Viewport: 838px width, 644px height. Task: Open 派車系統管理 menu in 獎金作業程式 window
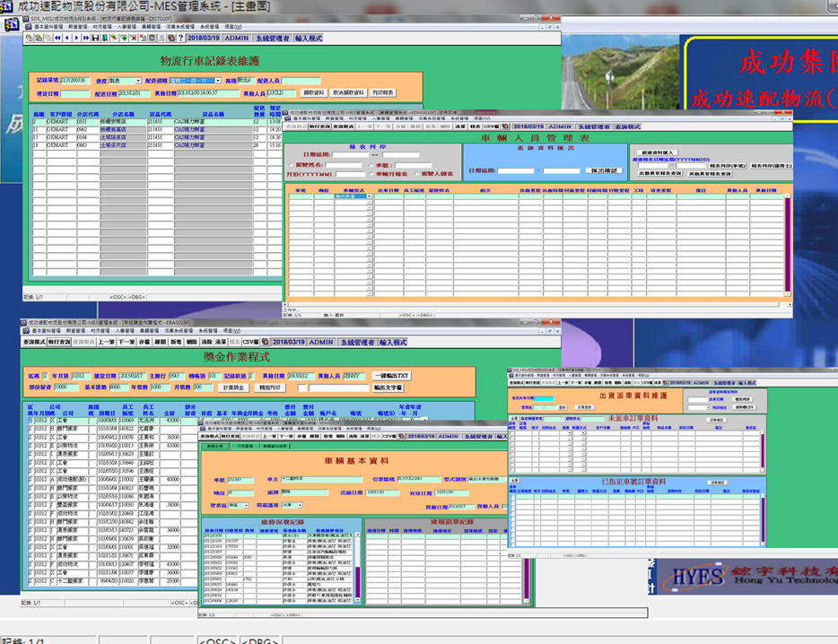(x=180, y=331)
